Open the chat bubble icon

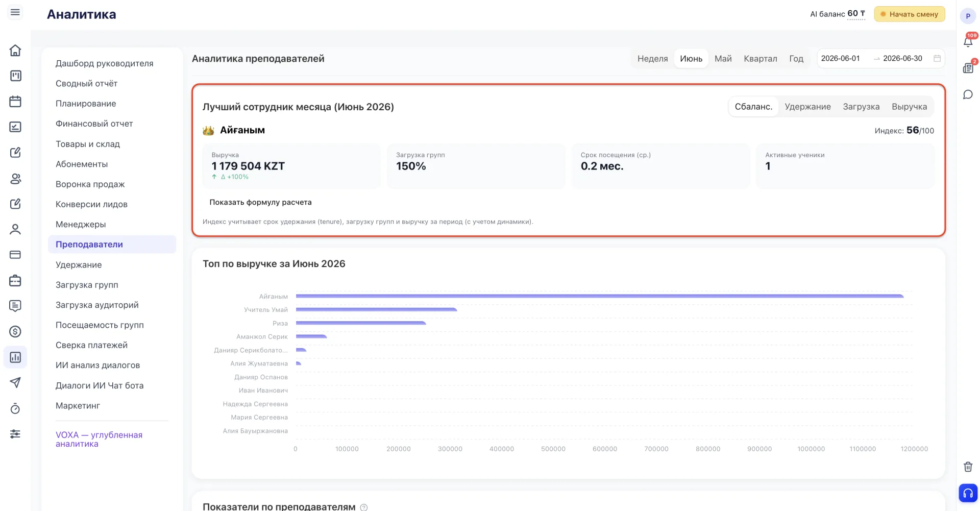[968, 94]
